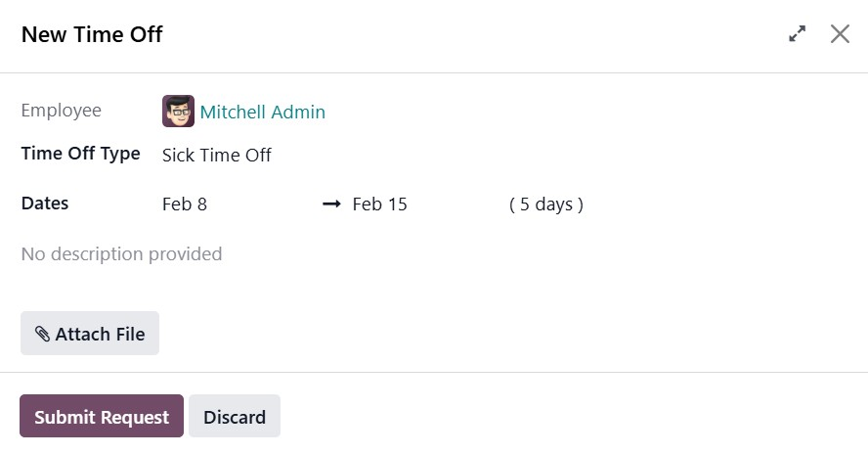
Task: Click the Dates field label
Action: pyautogui.click(x=45, y=204)
